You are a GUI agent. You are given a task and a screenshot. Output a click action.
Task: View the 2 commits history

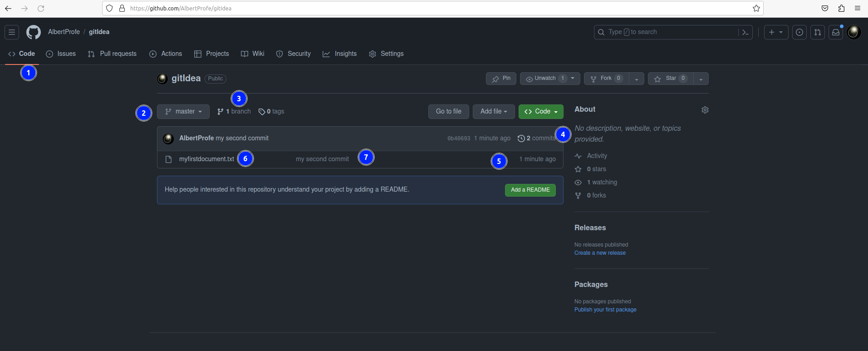pos(536,138)
